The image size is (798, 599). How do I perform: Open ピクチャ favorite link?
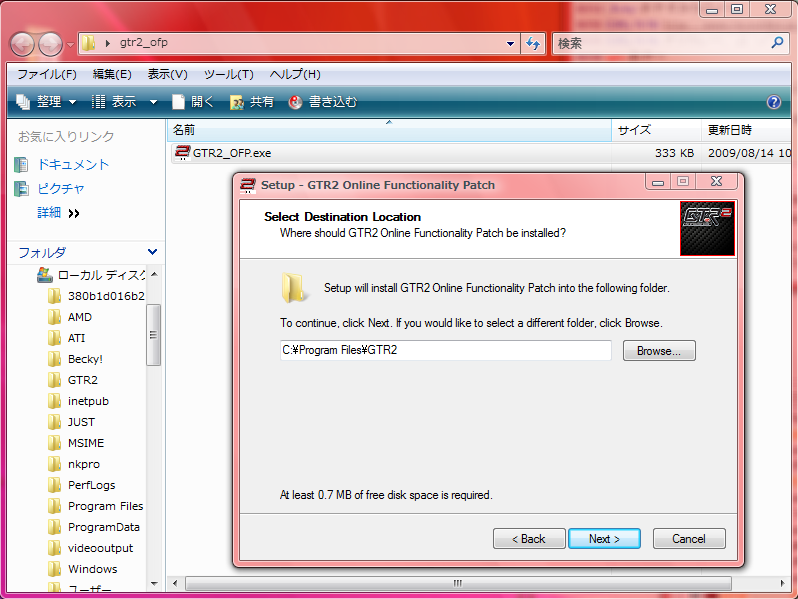(x=61, y=189)
